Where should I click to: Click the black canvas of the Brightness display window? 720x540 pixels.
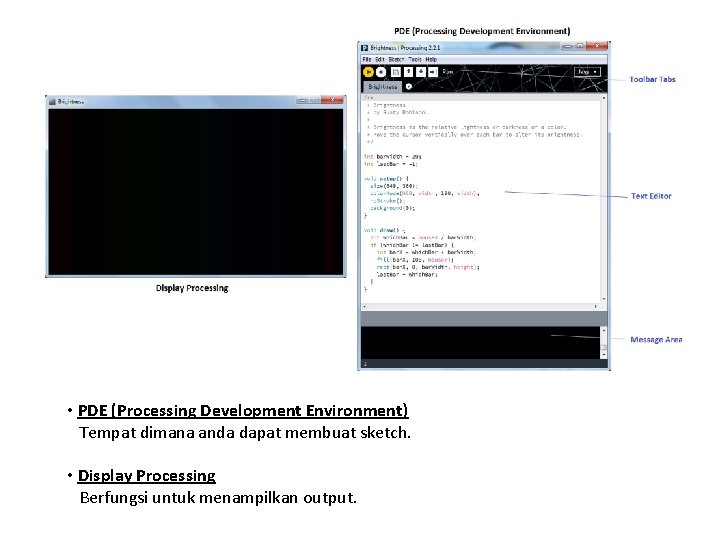[196, 192]
